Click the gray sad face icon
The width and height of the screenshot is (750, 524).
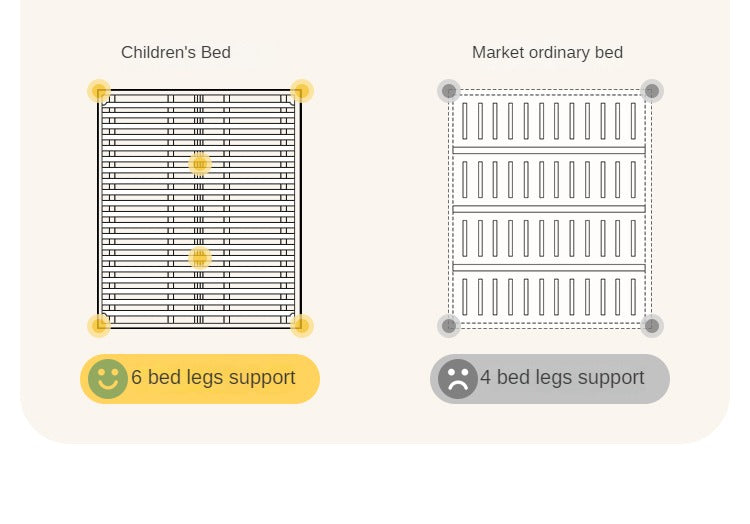coord(458,379)
